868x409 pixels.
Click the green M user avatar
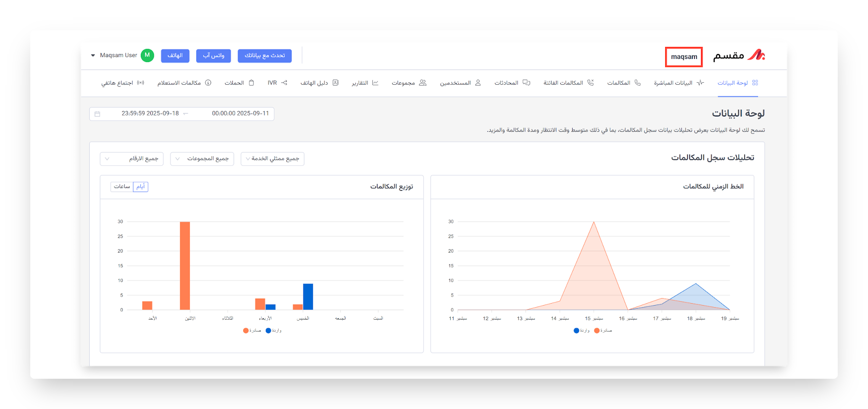[147, 55]
